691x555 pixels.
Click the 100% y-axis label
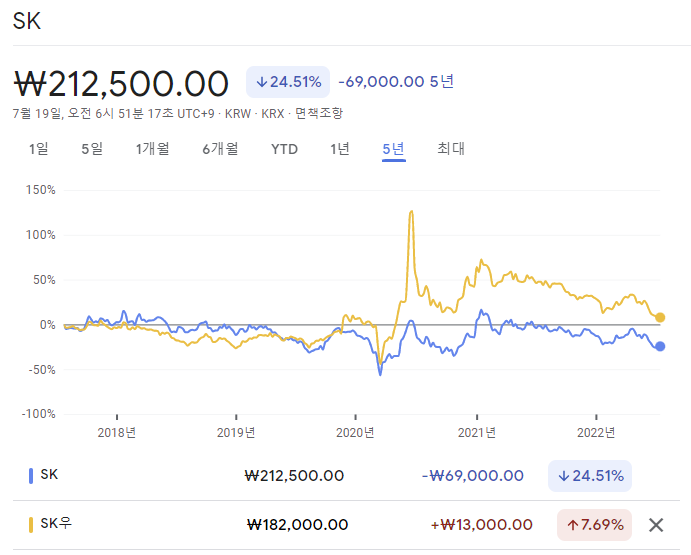point(41,235)
